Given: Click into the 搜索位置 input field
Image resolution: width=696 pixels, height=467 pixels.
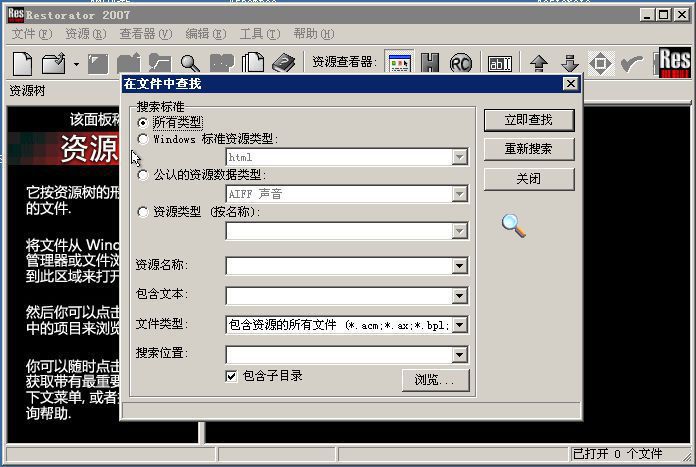Looking at the screenshot, I should [x=340, y=355].
